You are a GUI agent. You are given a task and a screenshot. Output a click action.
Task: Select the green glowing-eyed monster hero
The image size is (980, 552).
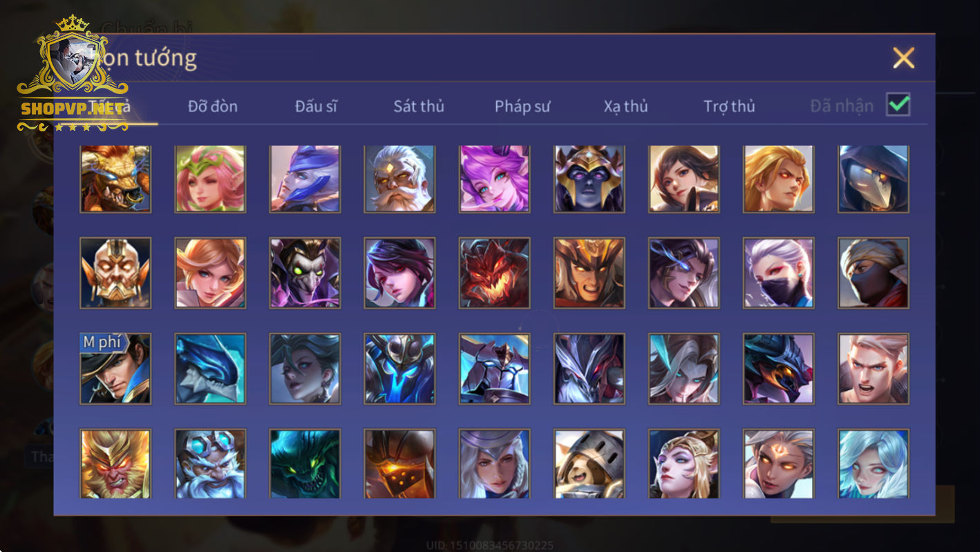coord(305,463)
